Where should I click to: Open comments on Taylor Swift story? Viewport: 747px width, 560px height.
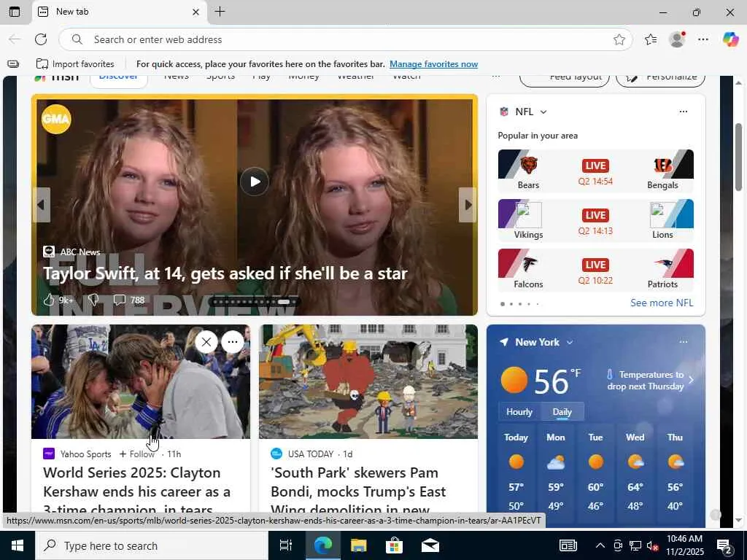tap(128, 300)
